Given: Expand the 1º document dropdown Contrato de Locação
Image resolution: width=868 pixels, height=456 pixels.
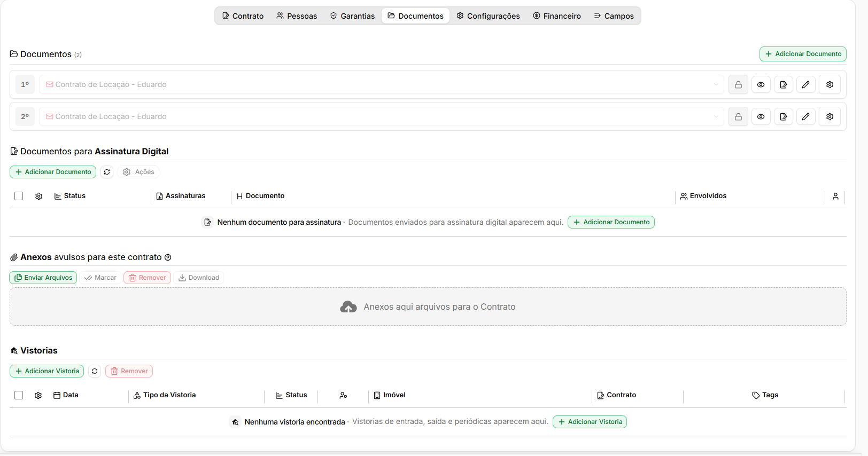Looking at the screenshot, I should point(381,84).
